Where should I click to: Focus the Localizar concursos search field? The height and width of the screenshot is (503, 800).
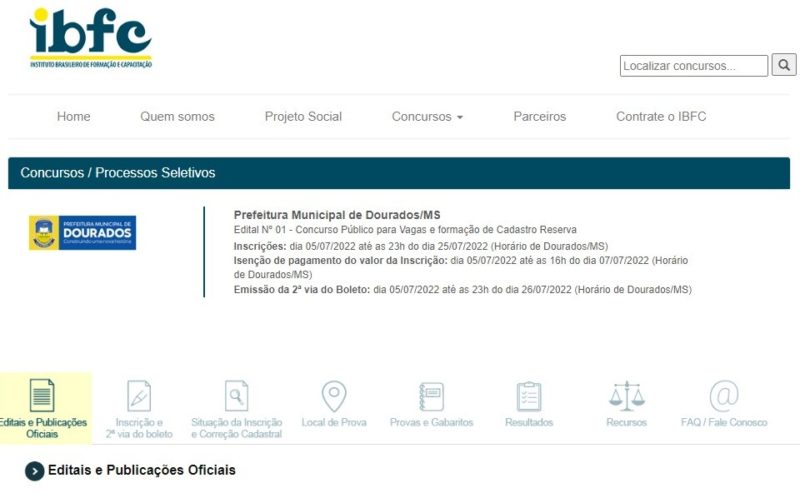tap(693, 66)
